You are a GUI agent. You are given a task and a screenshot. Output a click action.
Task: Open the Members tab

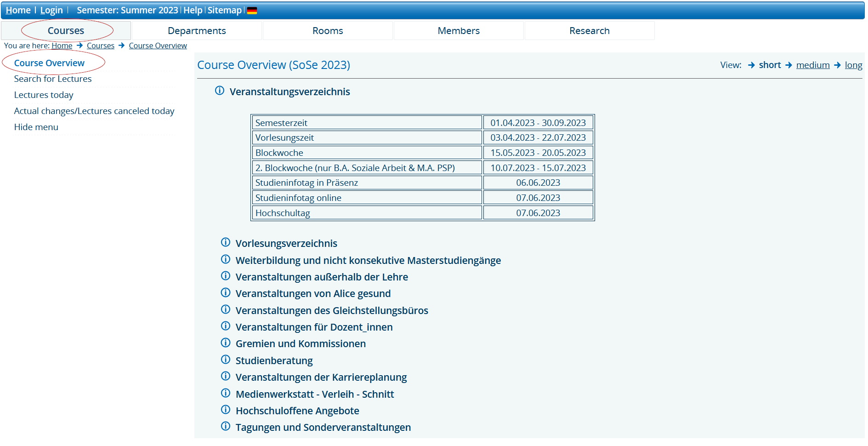coord(459,31)
